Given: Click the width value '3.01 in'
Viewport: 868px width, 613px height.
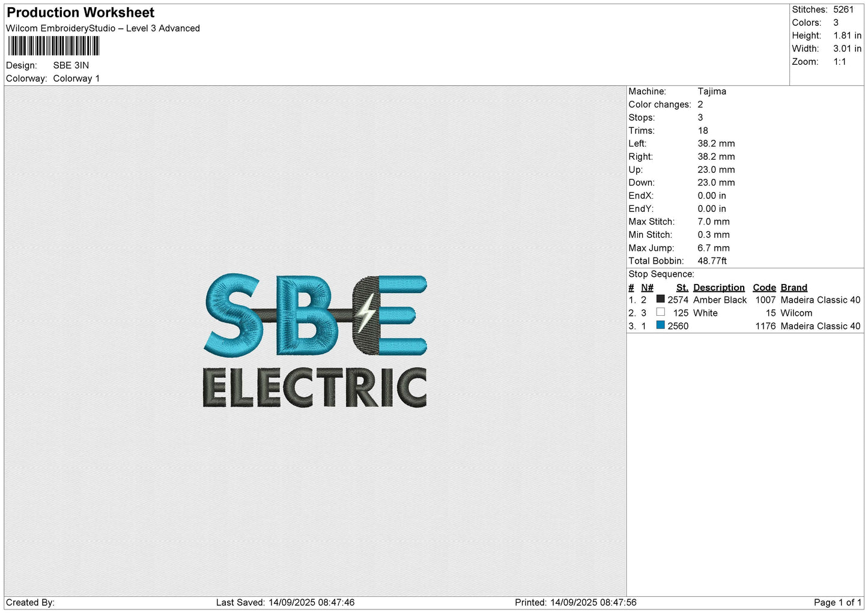Looking at the screenshot, I should 847,49.
